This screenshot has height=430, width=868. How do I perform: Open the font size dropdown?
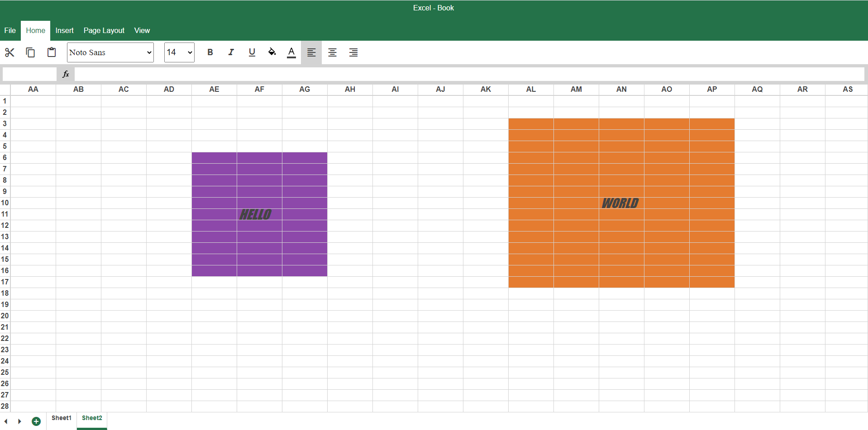(x=179, y=52)
